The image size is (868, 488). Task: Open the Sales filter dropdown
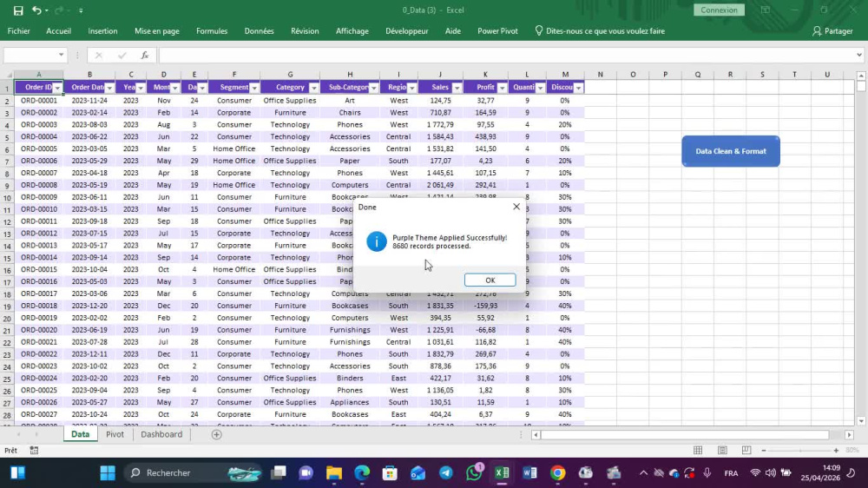(457, 88)
